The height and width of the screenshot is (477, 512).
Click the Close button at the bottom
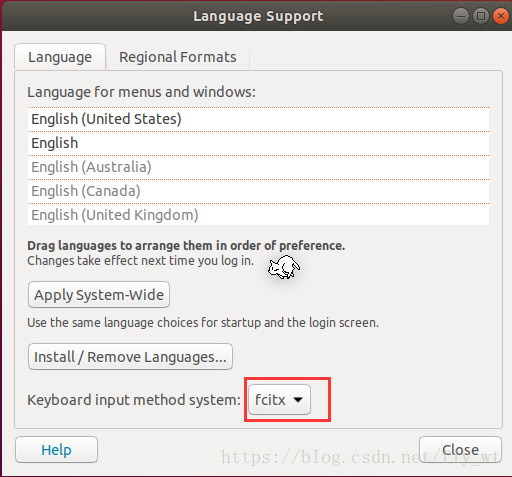(x=460, y=450)
